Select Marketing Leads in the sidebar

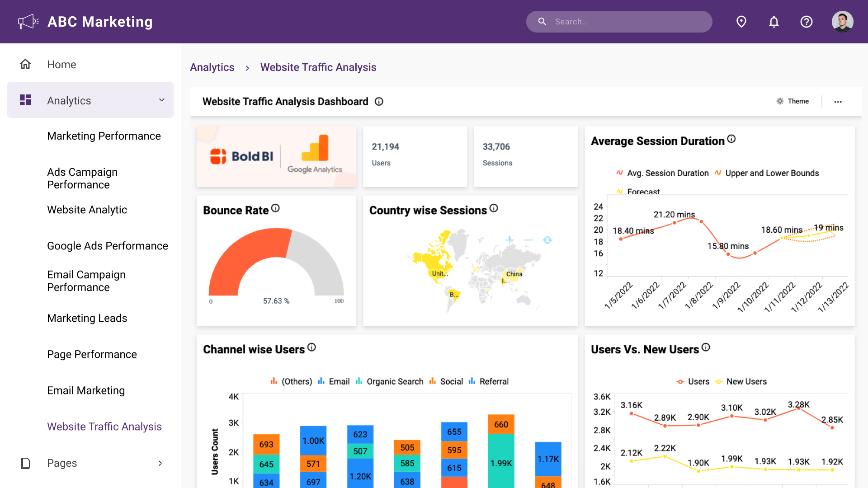[x=87, y=318]
